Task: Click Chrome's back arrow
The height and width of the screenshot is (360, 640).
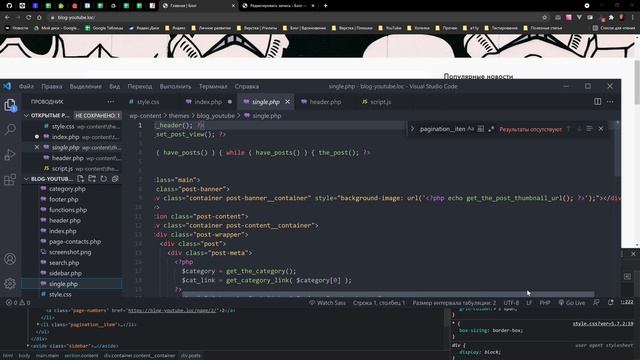Action: (x=7, y=17)
